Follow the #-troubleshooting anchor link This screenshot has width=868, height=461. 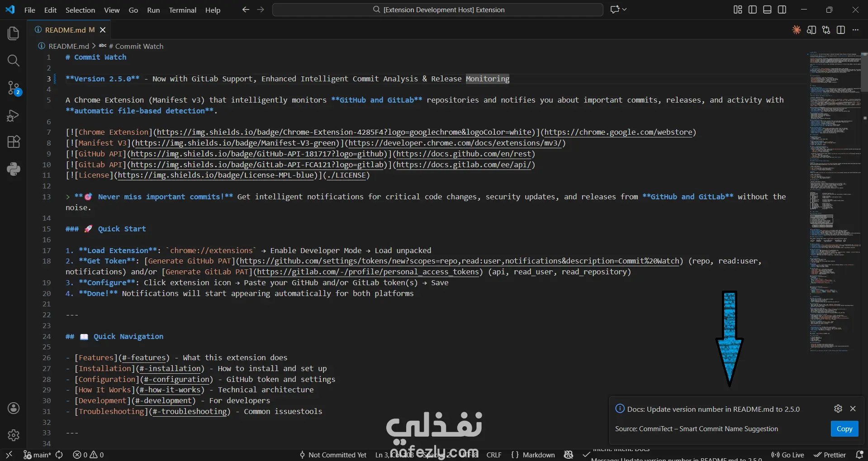[190, 411]
